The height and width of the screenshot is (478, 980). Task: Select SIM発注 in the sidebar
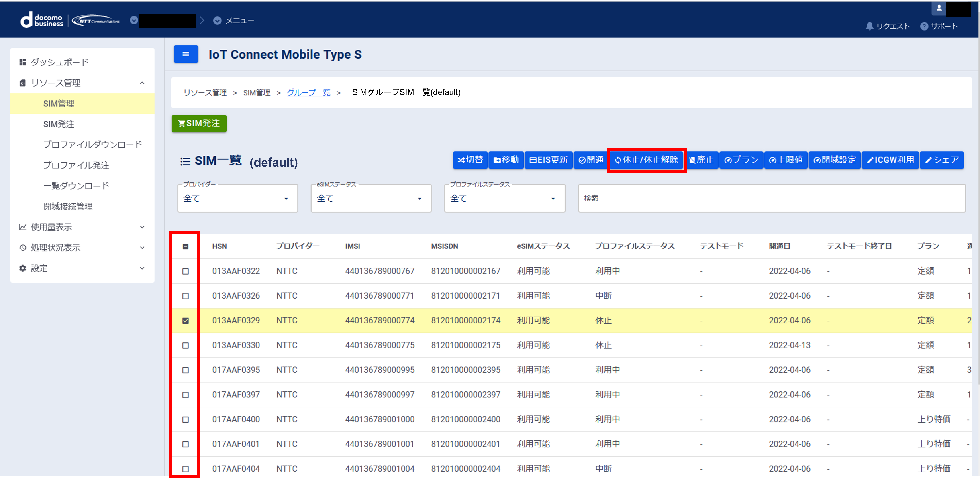tap(59, 124)
